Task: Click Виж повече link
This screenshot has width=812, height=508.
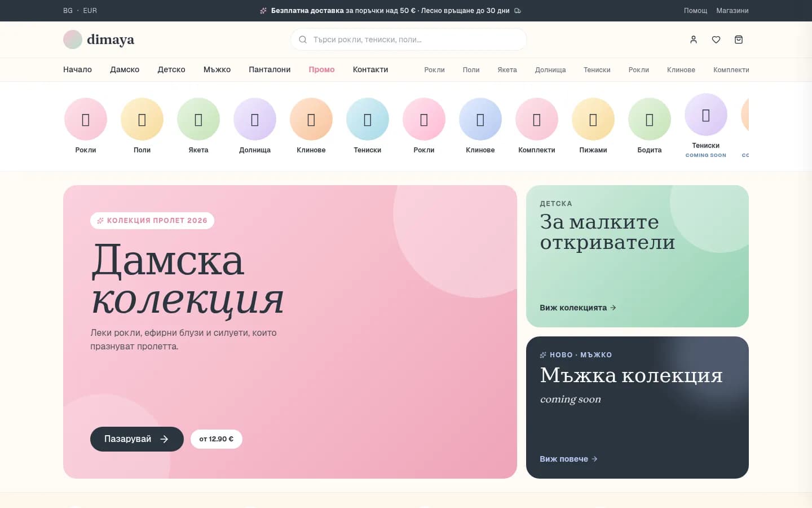Action: [568, 459]
